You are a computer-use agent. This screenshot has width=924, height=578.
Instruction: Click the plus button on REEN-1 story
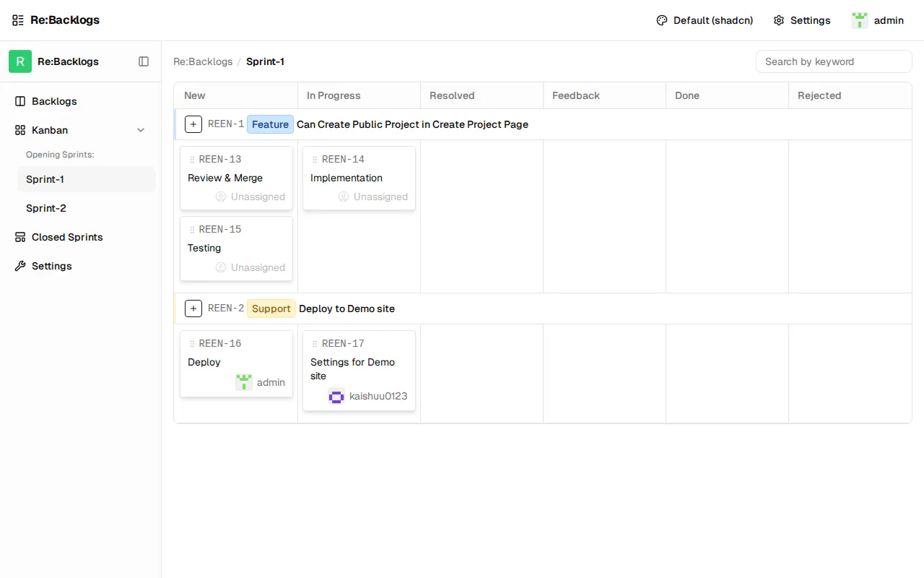coord(193,124)
